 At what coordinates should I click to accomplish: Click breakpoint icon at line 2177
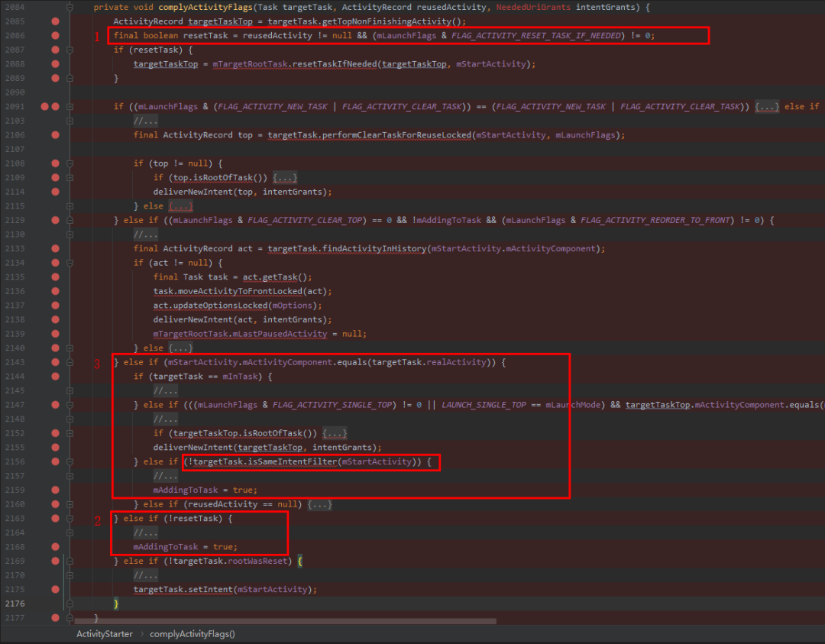point(55,618)
